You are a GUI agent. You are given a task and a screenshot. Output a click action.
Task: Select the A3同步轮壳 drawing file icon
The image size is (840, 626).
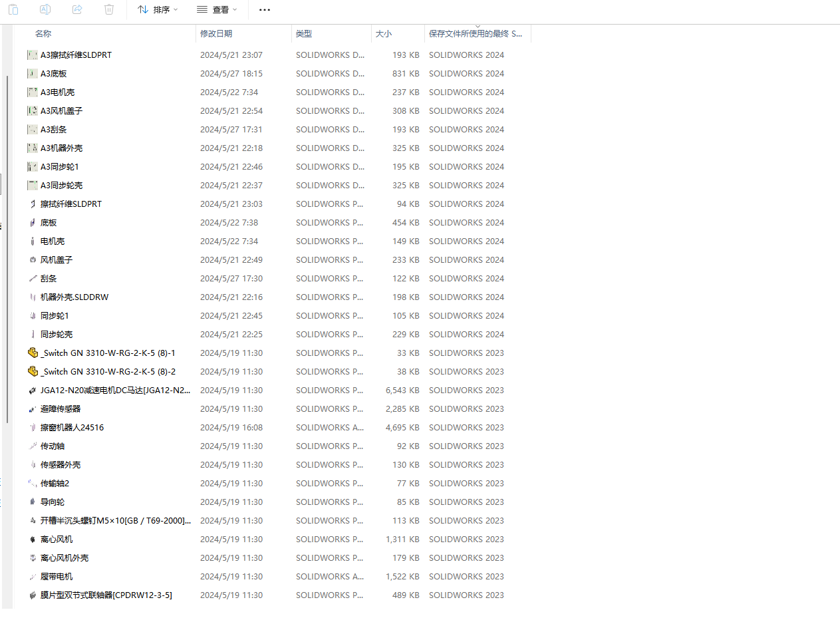(x=33, y=185)
